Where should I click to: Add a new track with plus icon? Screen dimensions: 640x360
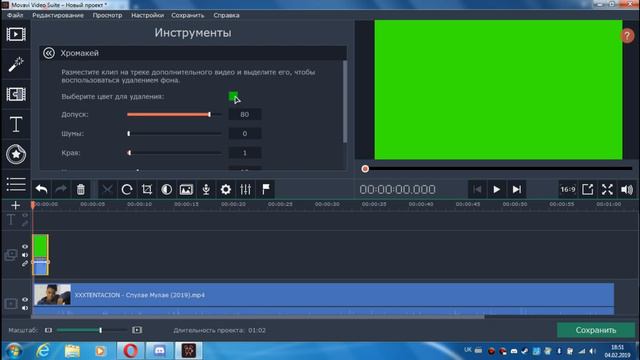click(16, 205)
